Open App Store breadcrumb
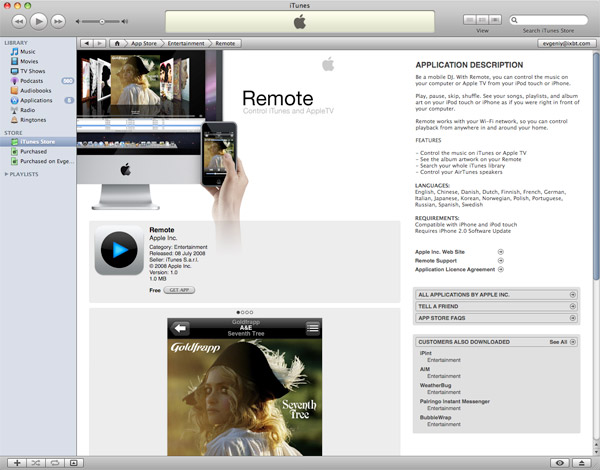The width and height of the screenshot is (600, 470). click(x=144, y=44)
